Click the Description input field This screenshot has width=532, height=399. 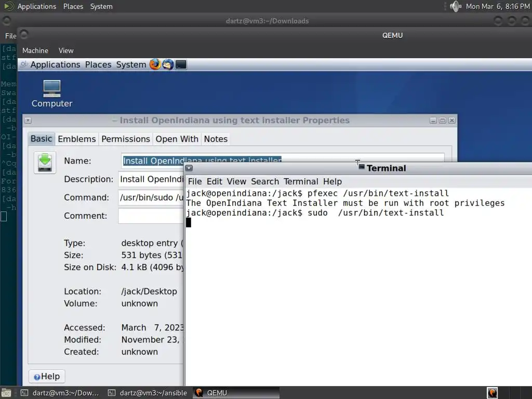[x=151, y=179]
